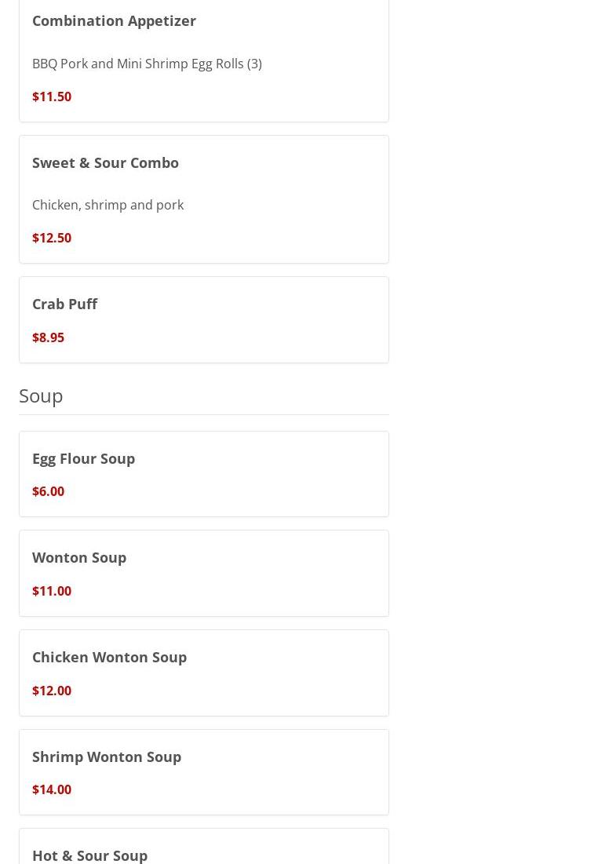Image resolution: width=616 pixels, height=864 pixels.
Task: Click the BBQ Pork and Mini Shrimp description
Action: (147, 64)
